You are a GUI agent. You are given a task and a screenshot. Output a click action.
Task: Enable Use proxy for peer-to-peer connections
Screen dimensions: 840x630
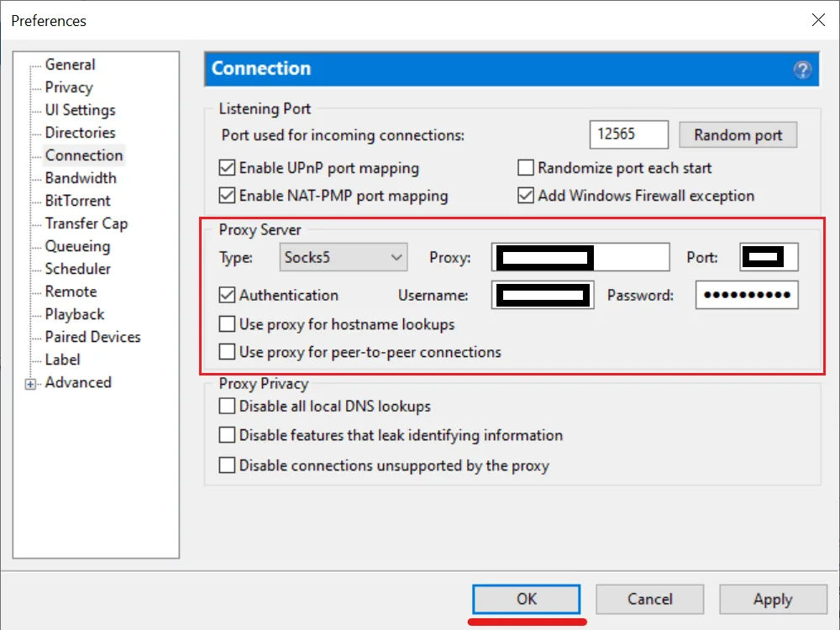(227, 352)
